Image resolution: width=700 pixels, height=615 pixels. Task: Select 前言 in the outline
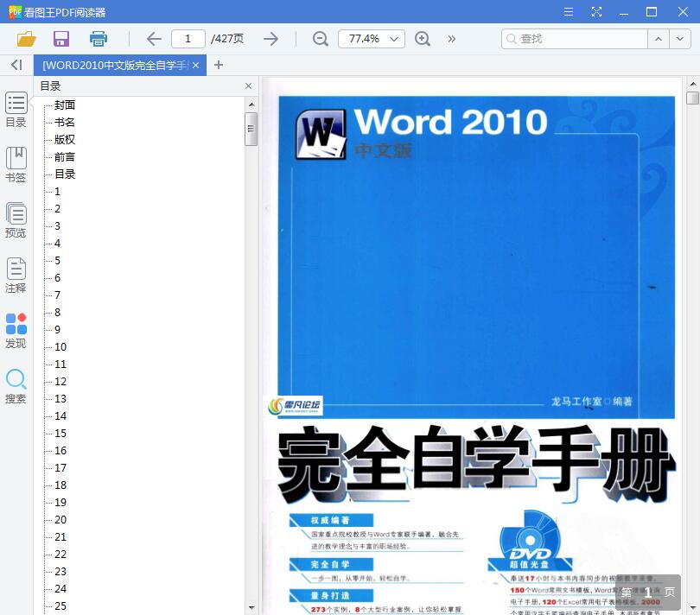(x=65, y=157)
